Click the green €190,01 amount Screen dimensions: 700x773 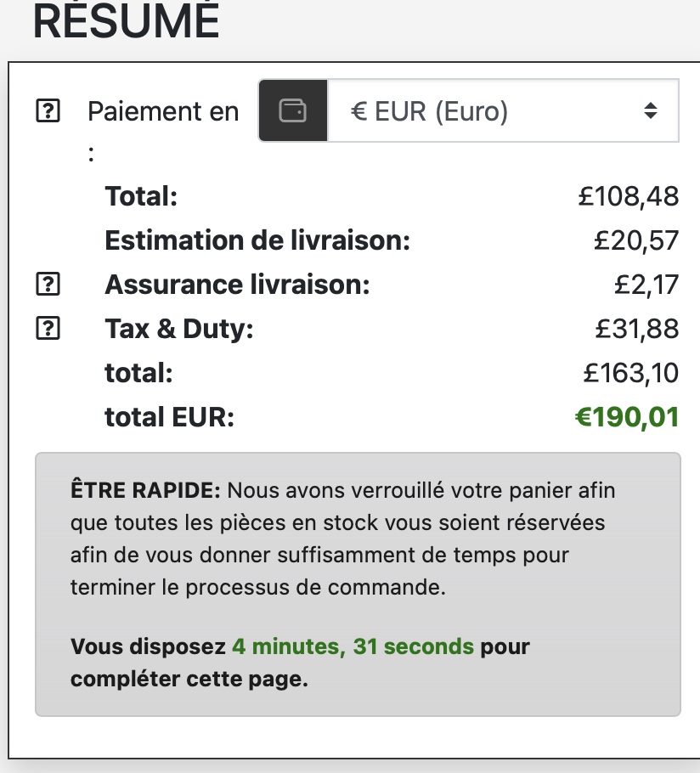tap(627, 417)
